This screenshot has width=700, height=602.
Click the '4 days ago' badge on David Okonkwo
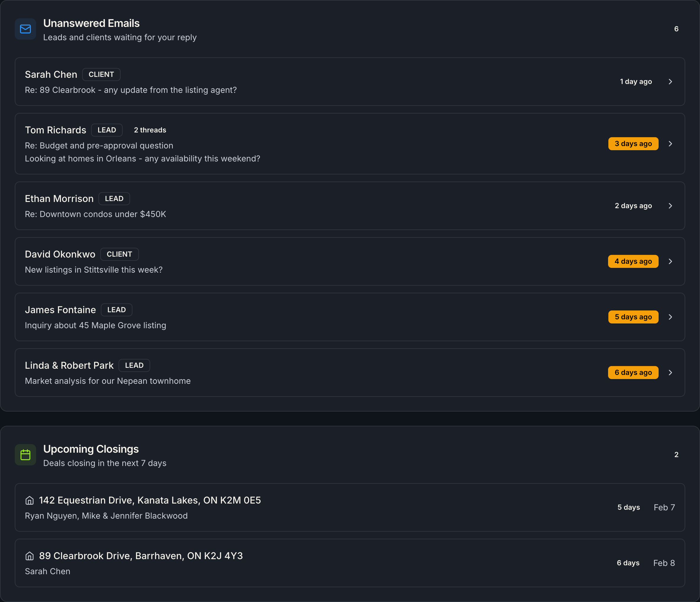click(633, 261)
